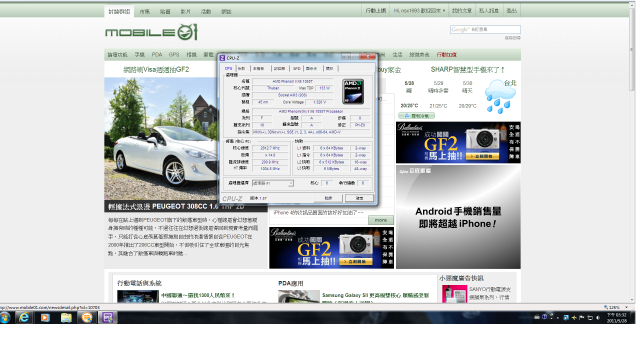Switch to the 快取 tab in CPU-Z
The width and height of the screenshot is (640, 360).
click(242, 68)
